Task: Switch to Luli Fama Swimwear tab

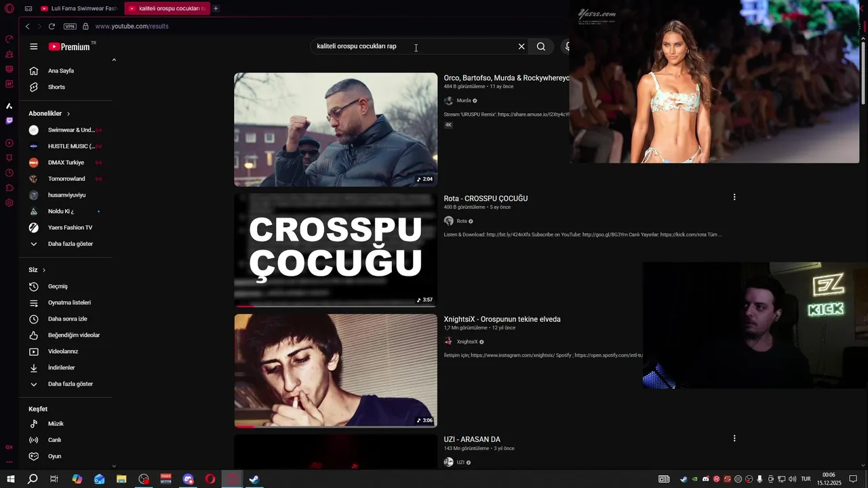Action: click(x=79, y=9)
